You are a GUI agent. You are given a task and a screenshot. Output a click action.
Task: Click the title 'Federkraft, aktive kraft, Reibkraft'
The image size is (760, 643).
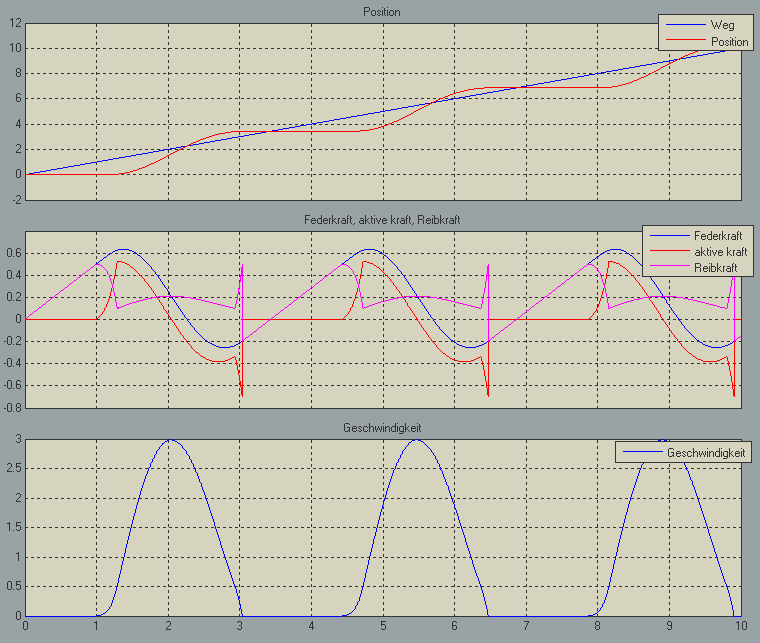382,220
